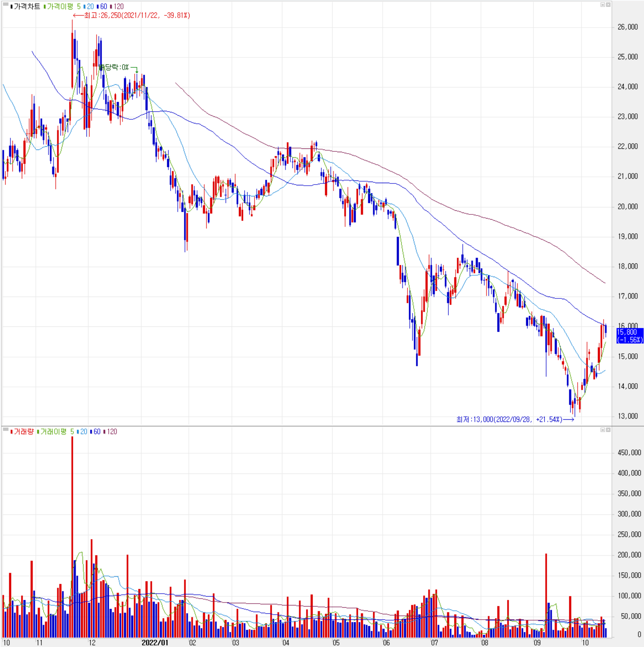This screenshot has width=644, height=647.
Task: Click the 26,000 price axis label
Action: pyautogui.click(x=627, y=27)
